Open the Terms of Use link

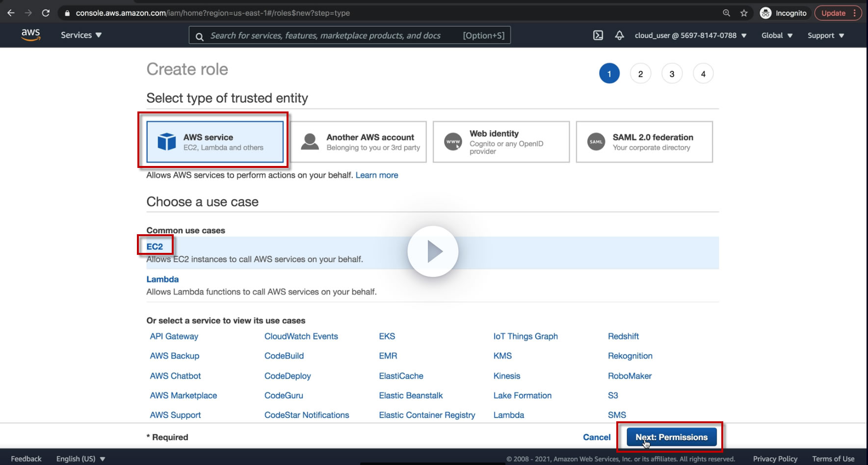[x=833, y=459]
